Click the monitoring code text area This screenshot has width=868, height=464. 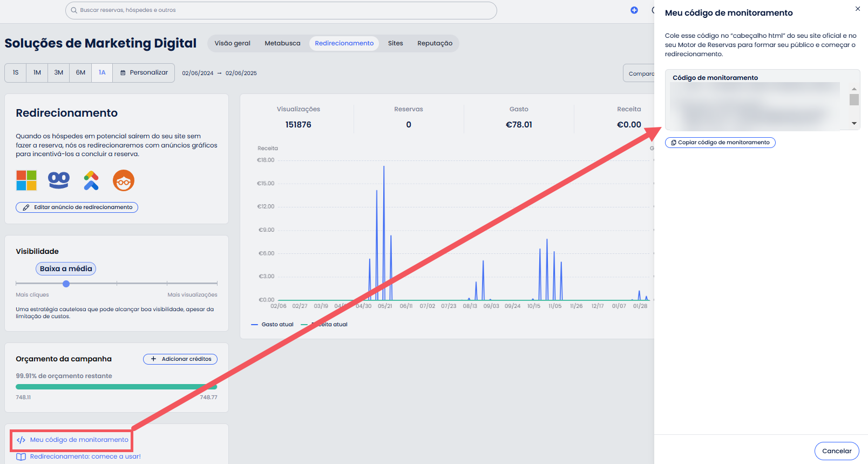[756, 105]
